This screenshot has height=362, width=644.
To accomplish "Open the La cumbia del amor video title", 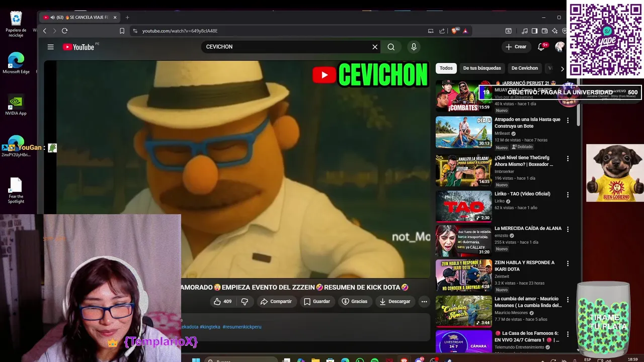I will pyautogui.click(x=528, y=302).
